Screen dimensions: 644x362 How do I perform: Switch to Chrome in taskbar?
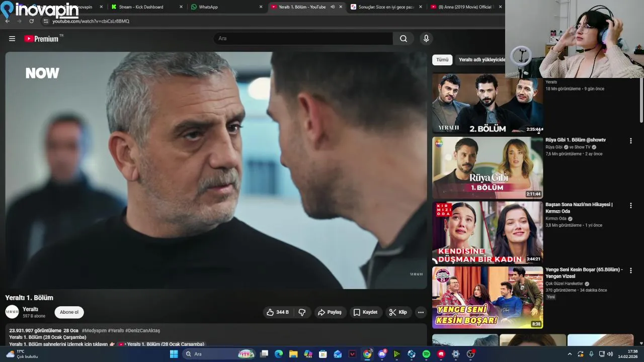click(367, 354)
